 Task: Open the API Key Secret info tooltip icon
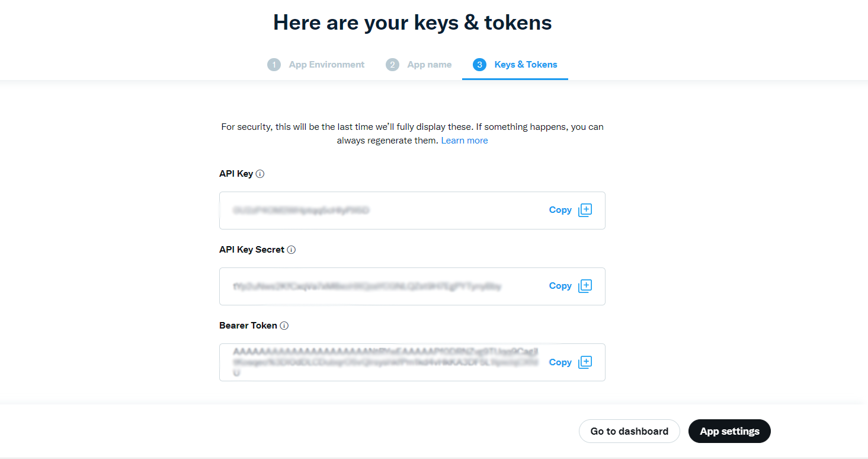[291, 250]
